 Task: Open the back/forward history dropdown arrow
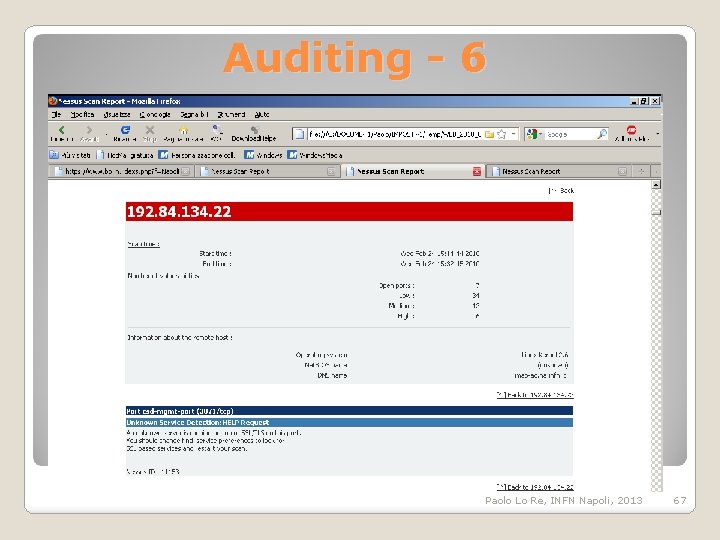click(107, 134)
